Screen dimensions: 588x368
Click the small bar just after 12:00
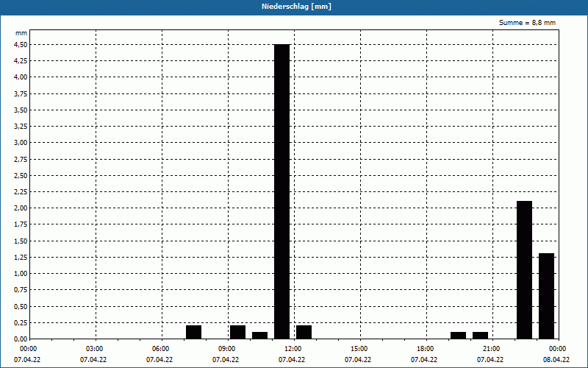coord(304,332)
